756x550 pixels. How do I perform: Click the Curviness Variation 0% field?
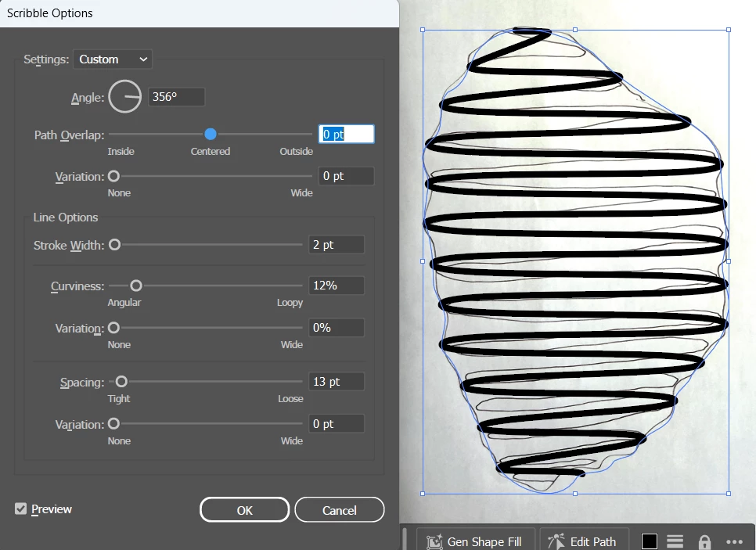[337, 328]
